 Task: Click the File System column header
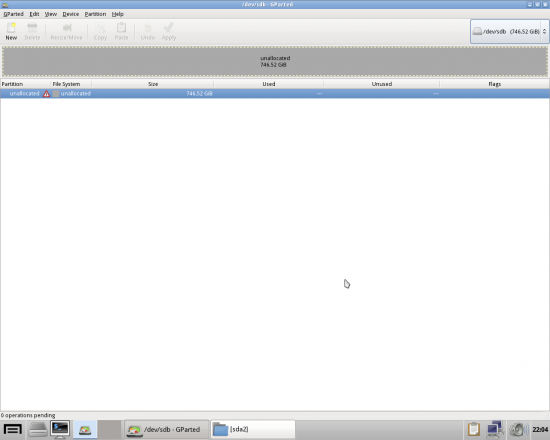pos(71,84)
